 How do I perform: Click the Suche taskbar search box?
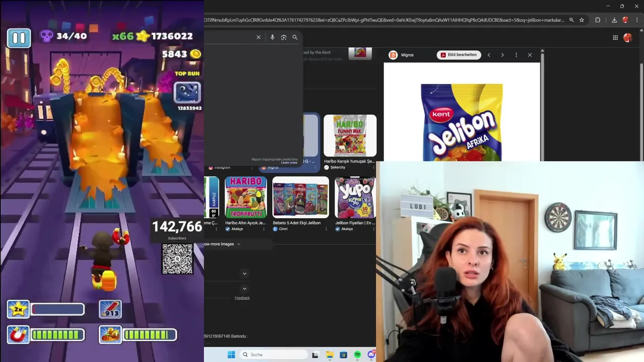pos(274,354)
